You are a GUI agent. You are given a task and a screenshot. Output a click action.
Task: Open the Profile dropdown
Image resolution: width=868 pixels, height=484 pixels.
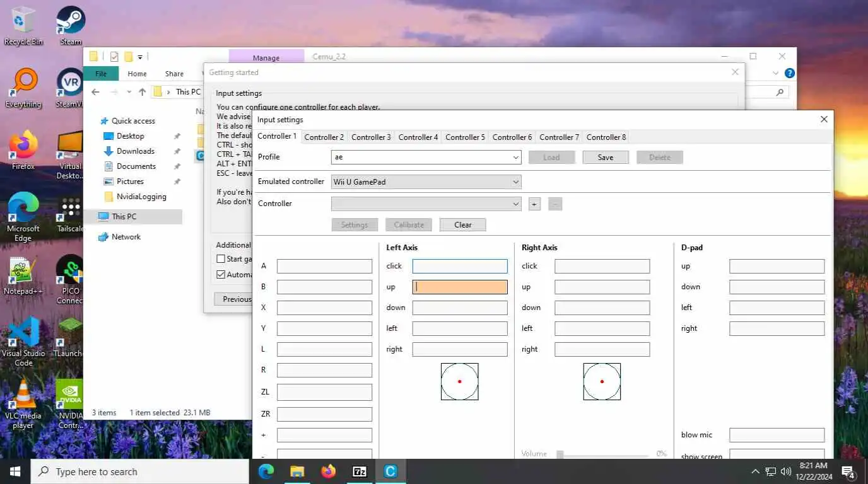516,157
